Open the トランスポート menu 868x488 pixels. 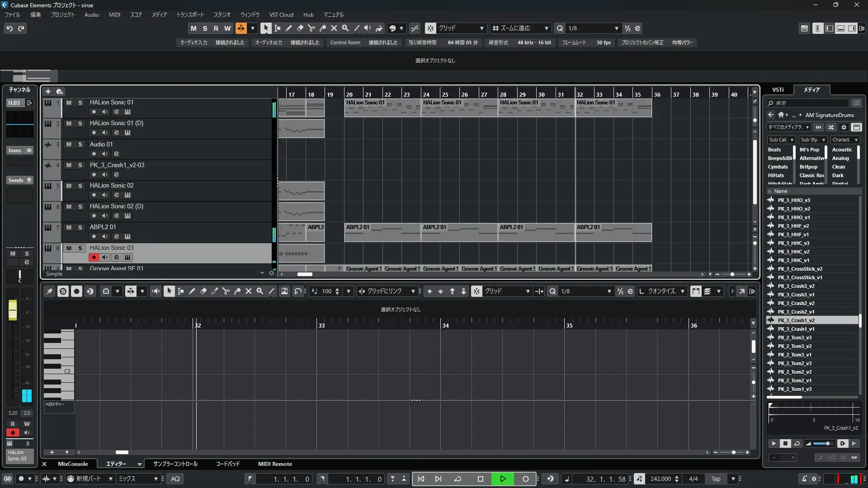(x=190, y=15)
